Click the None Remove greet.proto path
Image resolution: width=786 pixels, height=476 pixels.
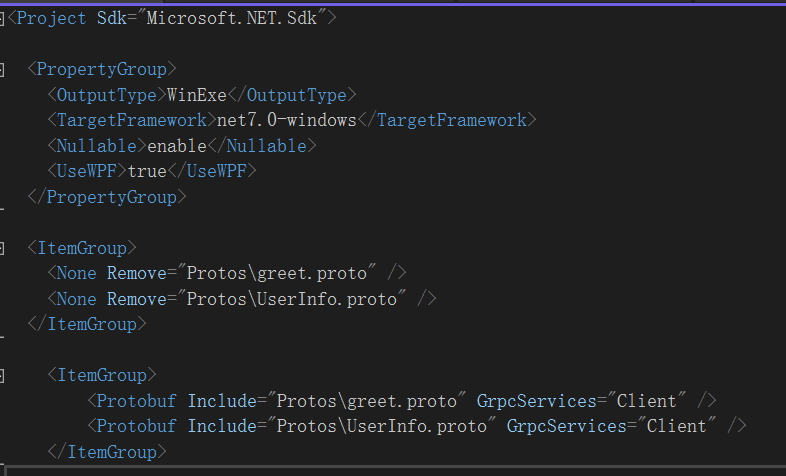point(273,273)
